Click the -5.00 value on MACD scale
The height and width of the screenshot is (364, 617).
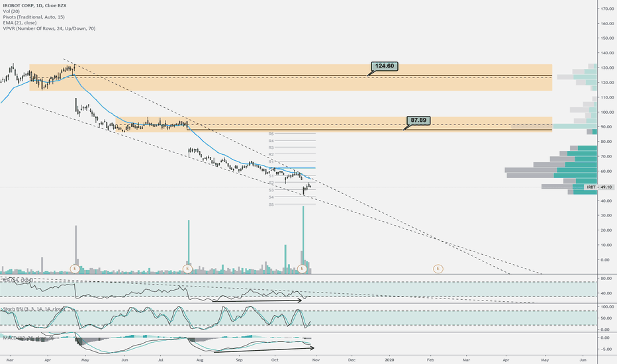[606, 349]
